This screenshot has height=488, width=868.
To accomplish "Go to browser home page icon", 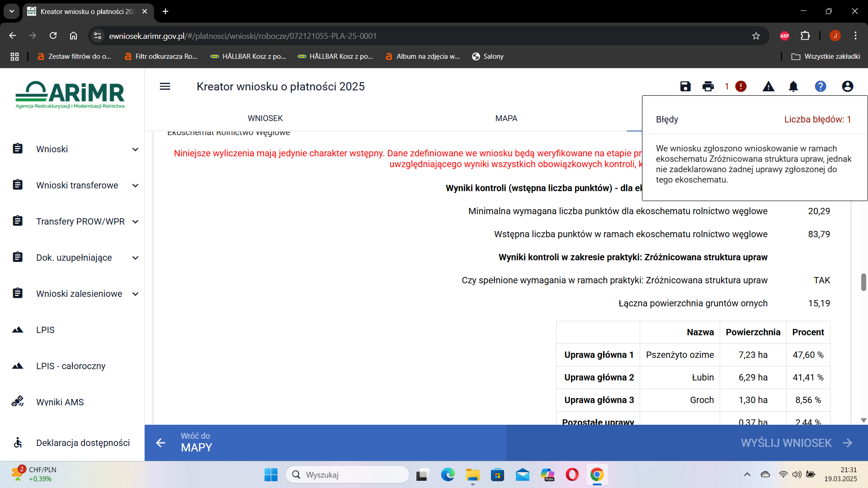I will click(x=73, y=36).
